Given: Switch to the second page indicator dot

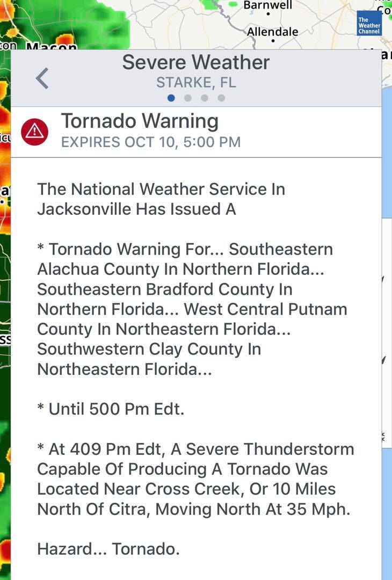Looking at the screenshot, I should point(188,98).
